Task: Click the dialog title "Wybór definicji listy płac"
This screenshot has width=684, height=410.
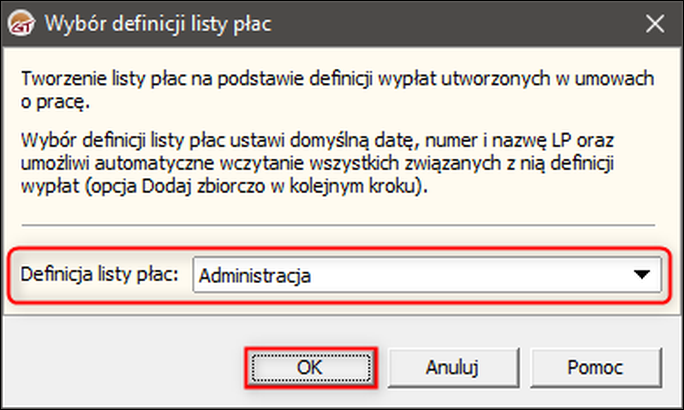Action: pyautogui.click(x=156, y=21)
